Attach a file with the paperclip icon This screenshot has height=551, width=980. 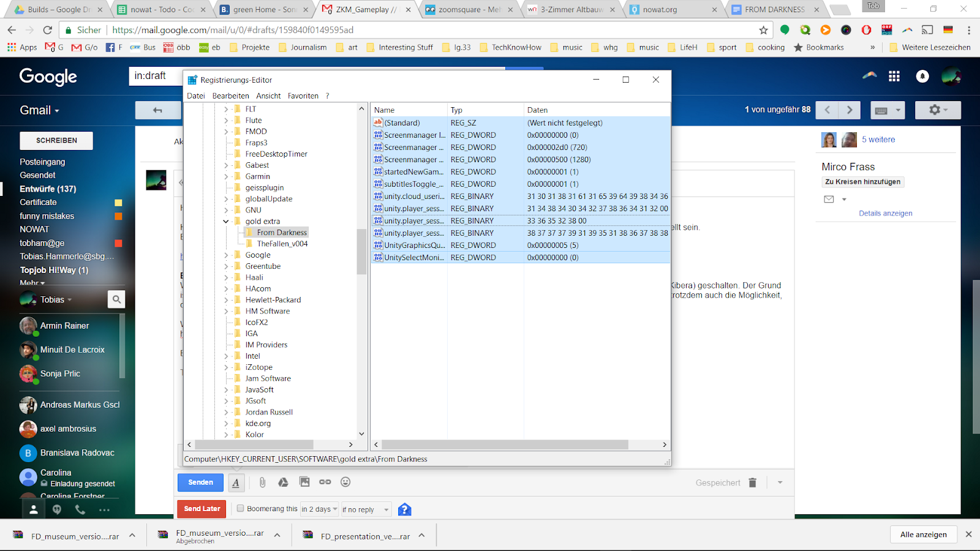[x=262, y=482]
